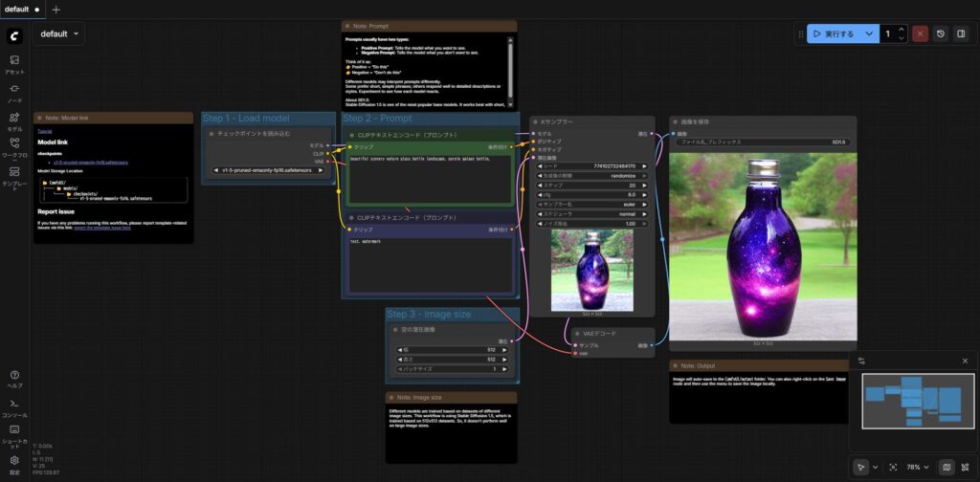Click the 実行する run button
The image size is (980, 482).
point(833,33)
